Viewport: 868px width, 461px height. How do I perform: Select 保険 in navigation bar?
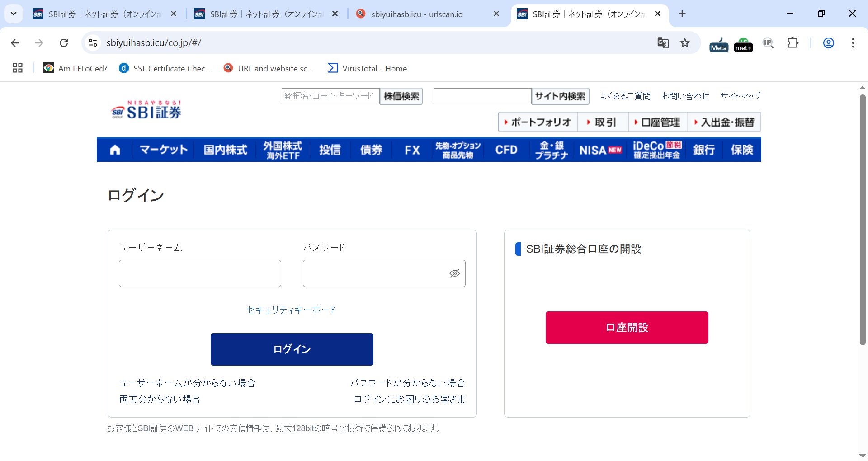742,150
